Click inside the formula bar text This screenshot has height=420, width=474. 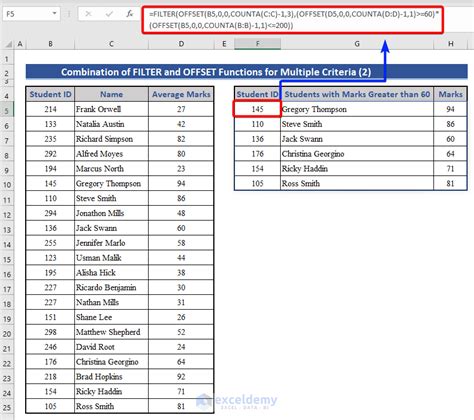click(x=293, y=20)
